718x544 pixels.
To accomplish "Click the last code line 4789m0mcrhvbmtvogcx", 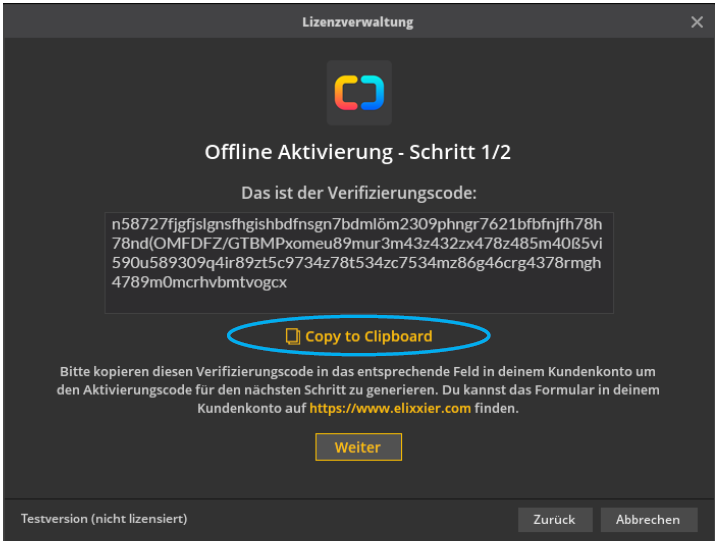I will pos(199,282).
